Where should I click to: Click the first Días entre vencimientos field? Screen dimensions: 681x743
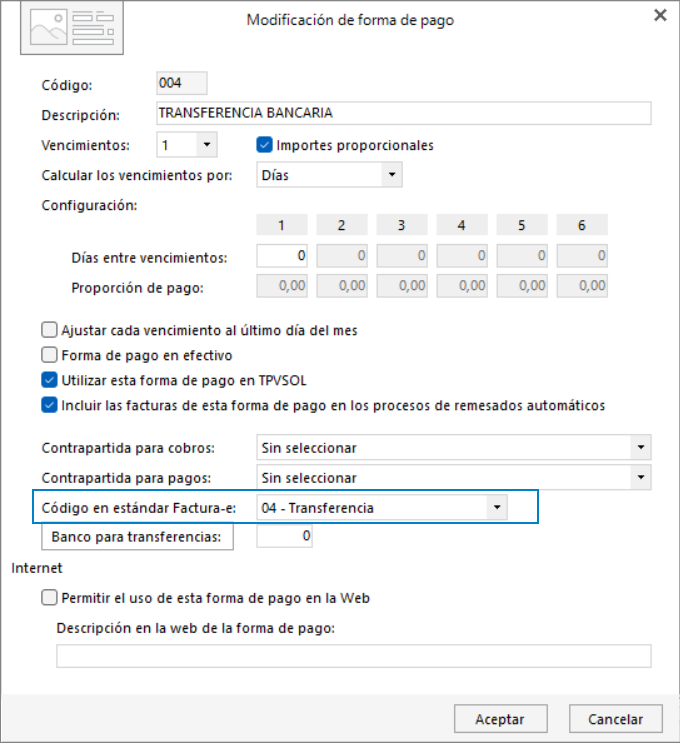(282, 256)
